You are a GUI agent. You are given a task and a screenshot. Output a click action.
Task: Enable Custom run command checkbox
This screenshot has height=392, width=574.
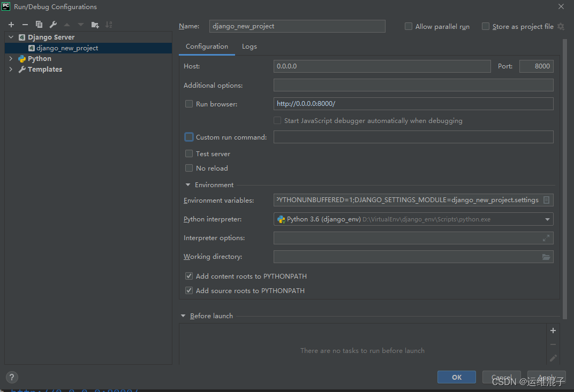tap(189, 137)
